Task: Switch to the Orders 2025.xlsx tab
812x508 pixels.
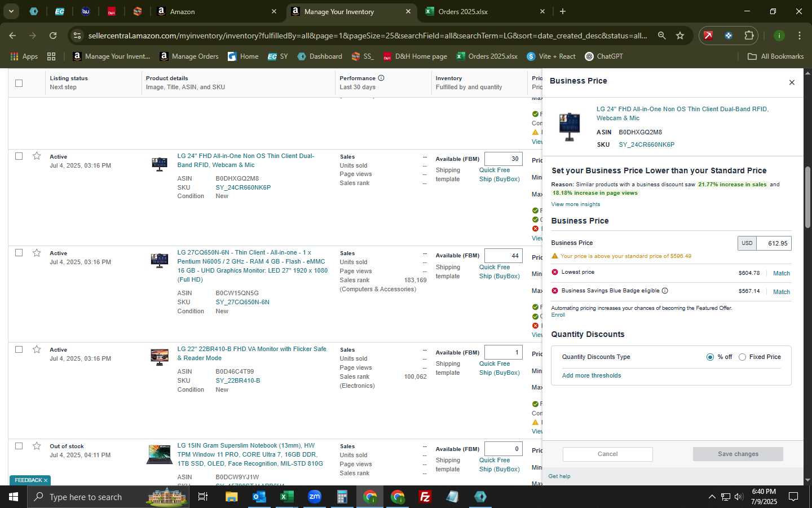Action: (485, 11)
